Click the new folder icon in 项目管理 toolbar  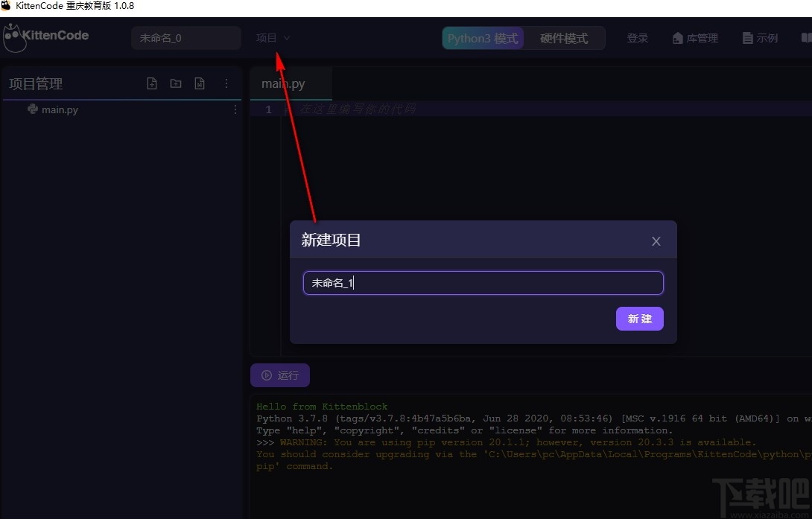175,83
